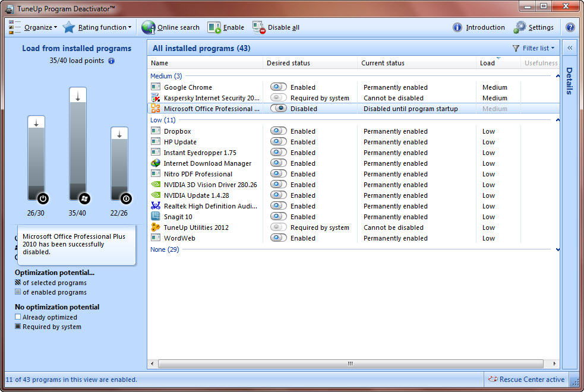
Task: Click the Realtek High Definition Audio icon
Action: [155, 206]
